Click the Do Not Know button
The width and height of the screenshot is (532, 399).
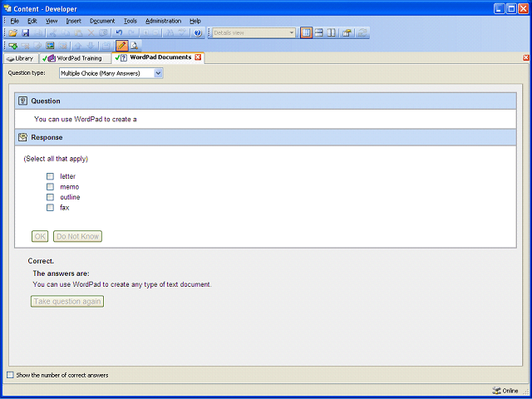click(77, 236)
